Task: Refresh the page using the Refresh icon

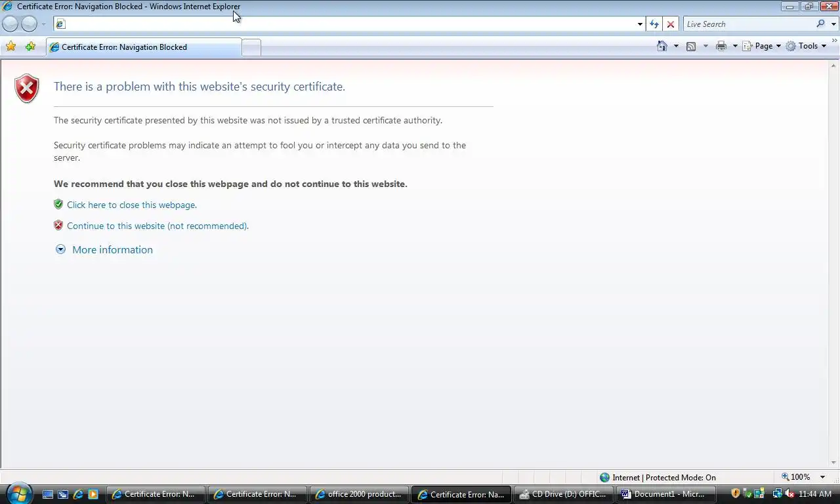Action: tap(654, 24)
